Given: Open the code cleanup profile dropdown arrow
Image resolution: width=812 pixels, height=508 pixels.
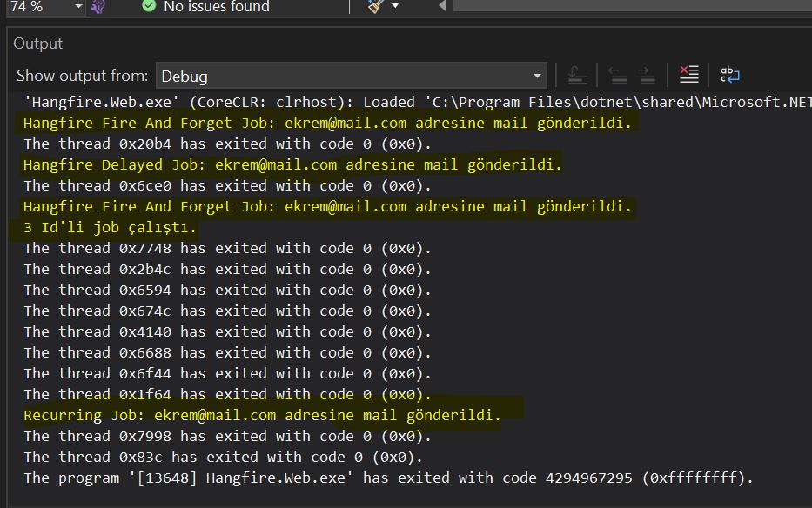Looking at the screenshot, I should (x=395, y=7).
